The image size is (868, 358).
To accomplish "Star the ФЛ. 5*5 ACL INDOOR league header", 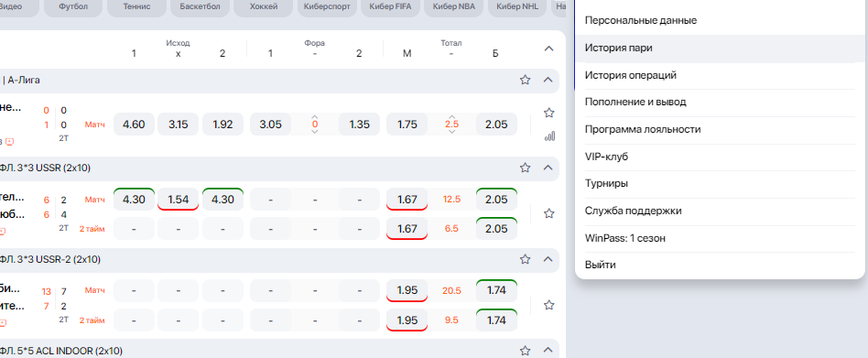I will 525,351.
